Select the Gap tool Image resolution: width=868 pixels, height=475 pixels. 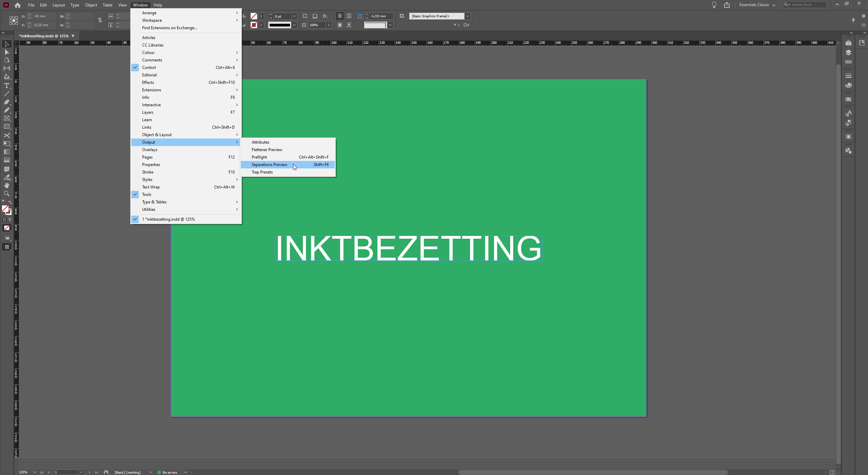pyautogui.click(x=6, y=68)
